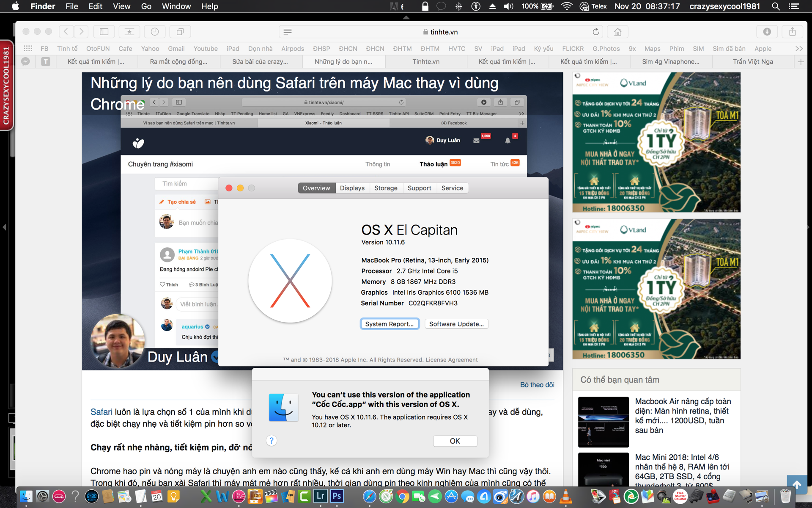Select Service tab in About This Mac
The image size is (812, 508).
click(452, 188)
